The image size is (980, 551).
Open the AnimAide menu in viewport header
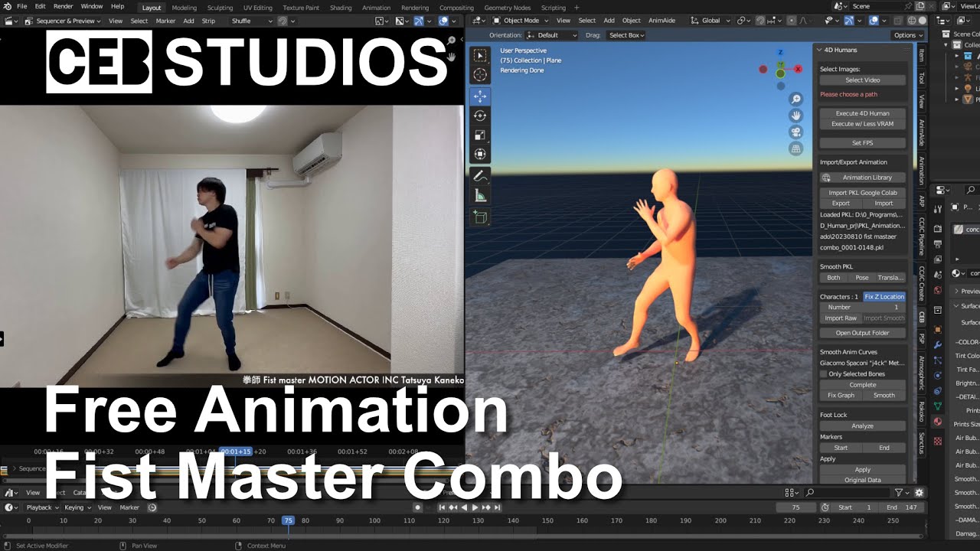[x=661, y=21]
